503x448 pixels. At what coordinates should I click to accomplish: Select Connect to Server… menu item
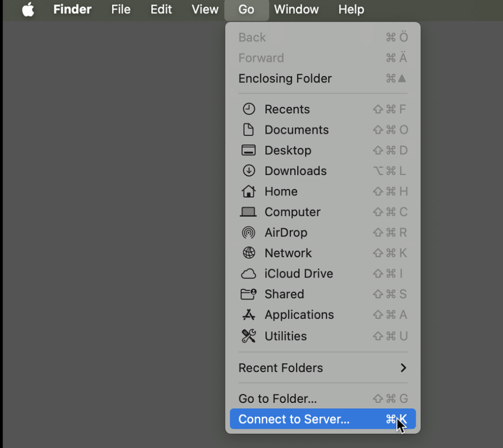point(294,419)
